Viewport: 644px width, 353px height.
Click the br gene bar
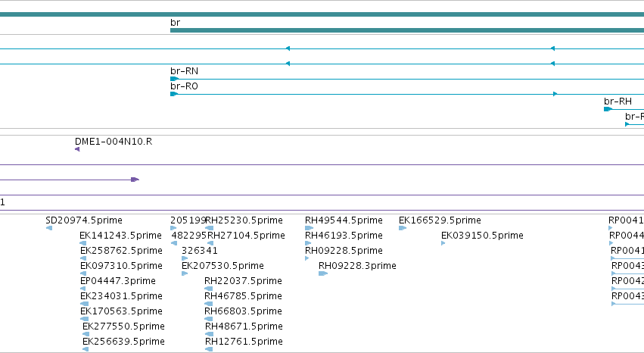[407, 30]
